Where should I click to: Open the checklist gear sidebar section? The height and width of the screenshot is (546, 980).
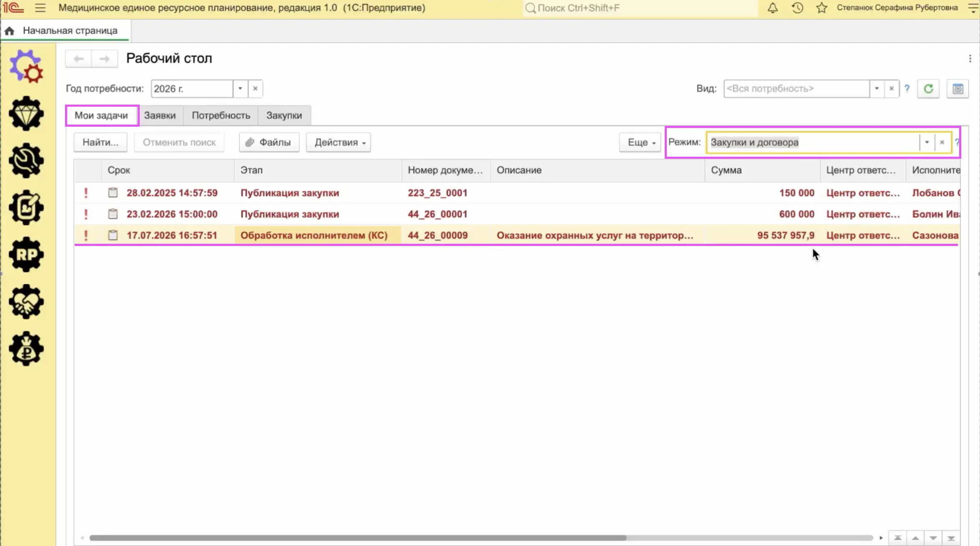[x=26, y=208]
